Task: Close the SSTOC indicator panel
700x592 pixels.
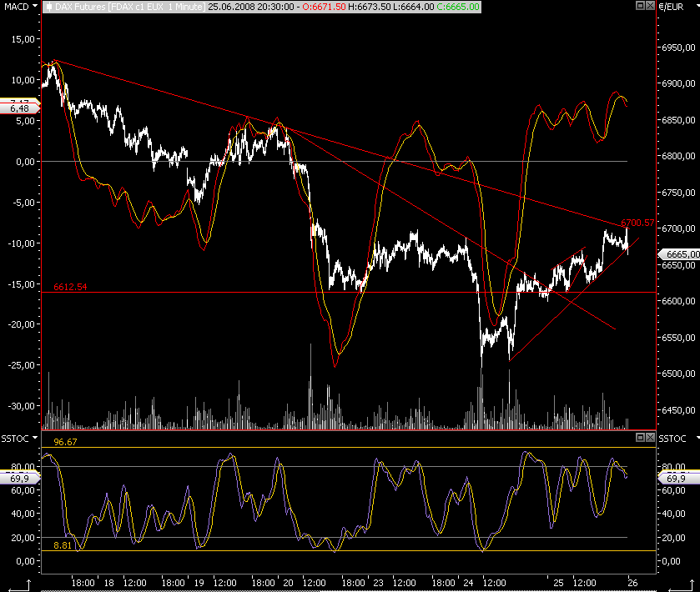Action: coord(650,437)
